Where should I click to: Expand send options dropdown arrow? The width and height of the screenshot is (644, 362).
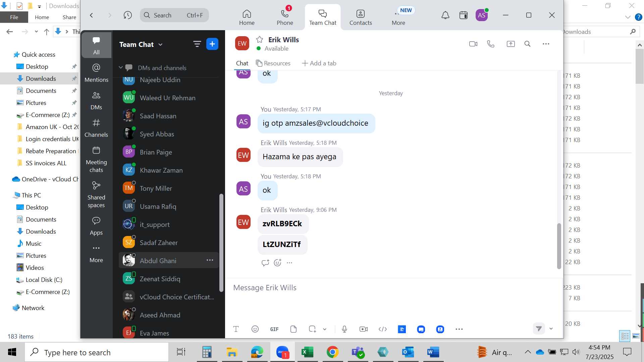[x=551, y=329]
